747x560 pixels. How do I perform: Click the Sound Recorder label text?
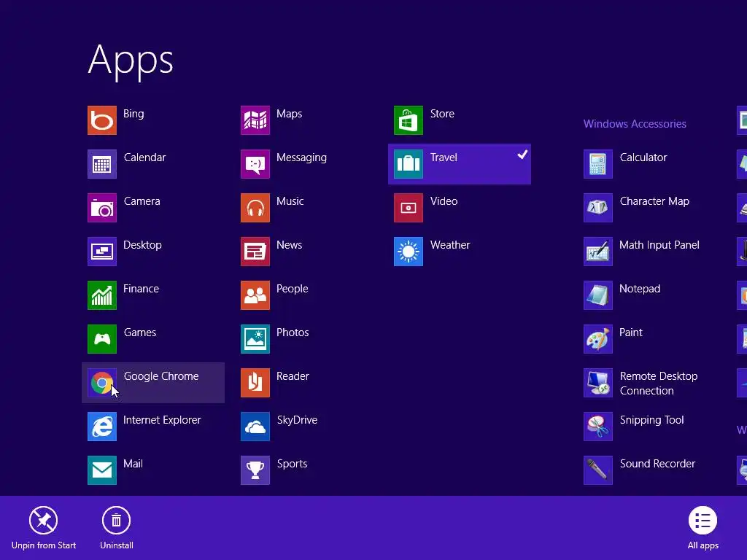click(x=657, y=464)
